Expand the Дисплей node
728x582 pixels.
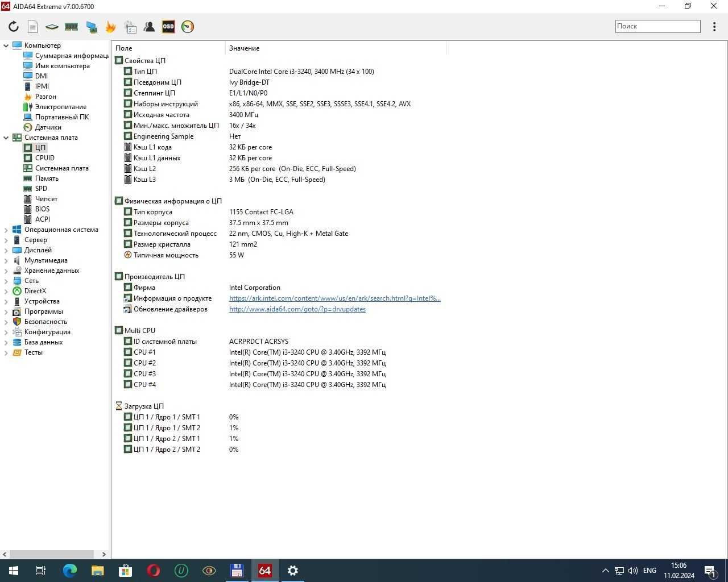coord(6,250)
